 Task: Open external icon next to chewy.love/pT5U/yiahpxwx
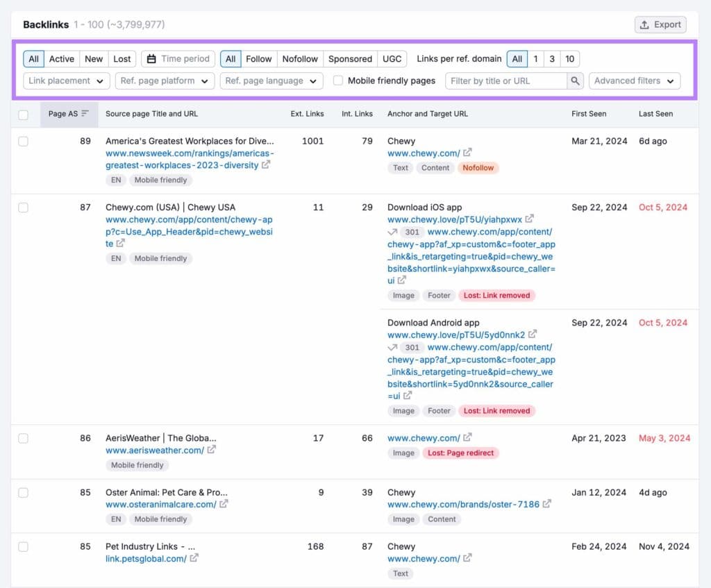(x=530, y=219)
